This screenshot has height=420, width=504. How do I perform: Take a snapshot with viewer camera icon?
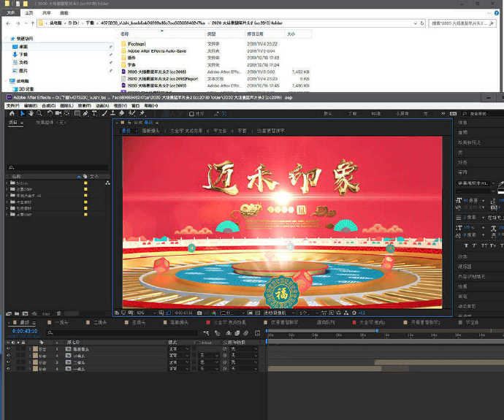(x=199, y=313)
